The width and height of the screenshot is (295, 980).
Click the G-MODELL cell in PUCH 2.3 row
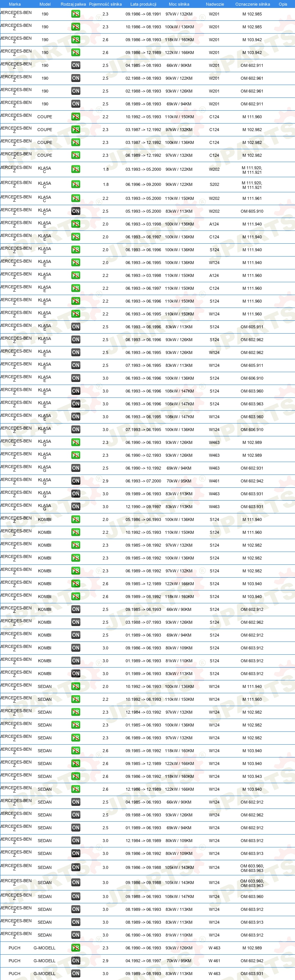click(45, 948)
